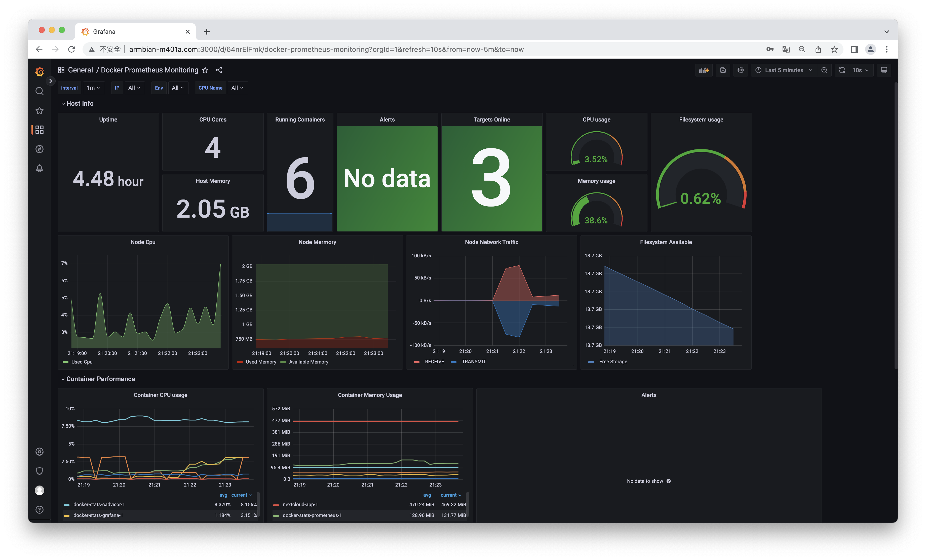Viewport: 926px width, 560px height.
Task: Open the Node Network Traffic panel menu
Action: point(492,242)
